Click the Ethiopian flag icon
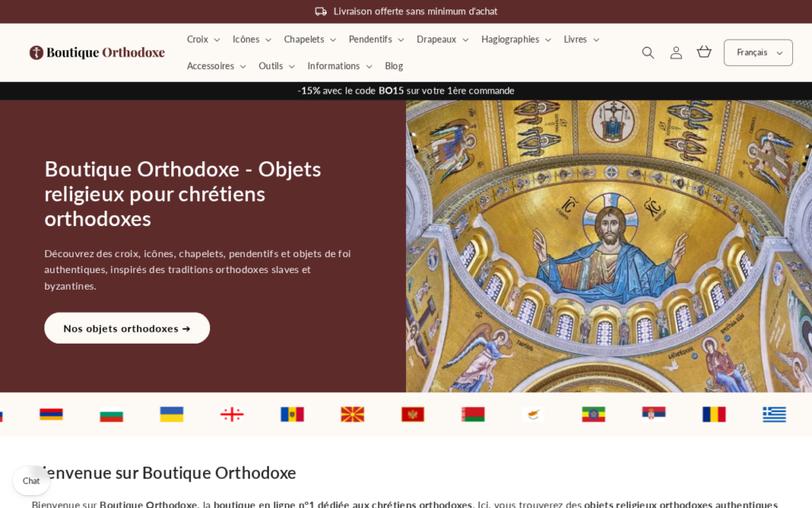Image resolution: width=812 pixels, height=508 pixels. tap(593, 414)
